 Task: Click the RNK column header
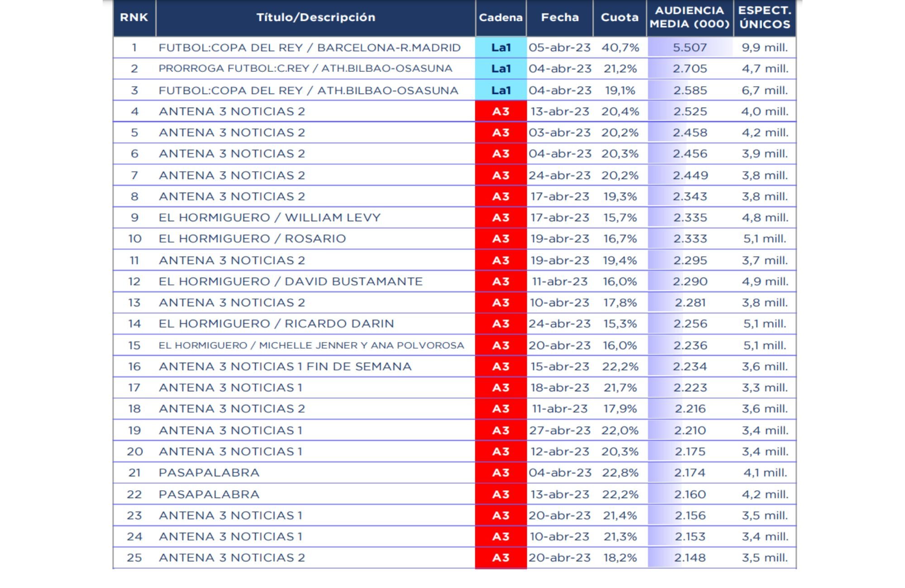point(134,18)
